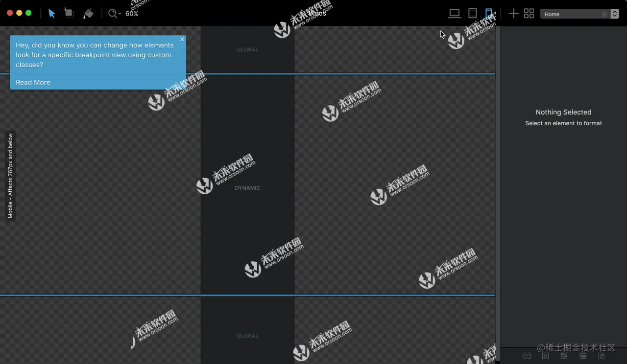Open the zoom magnifier dropdown
The image size is (627, 364).
[x=115, y=14]
